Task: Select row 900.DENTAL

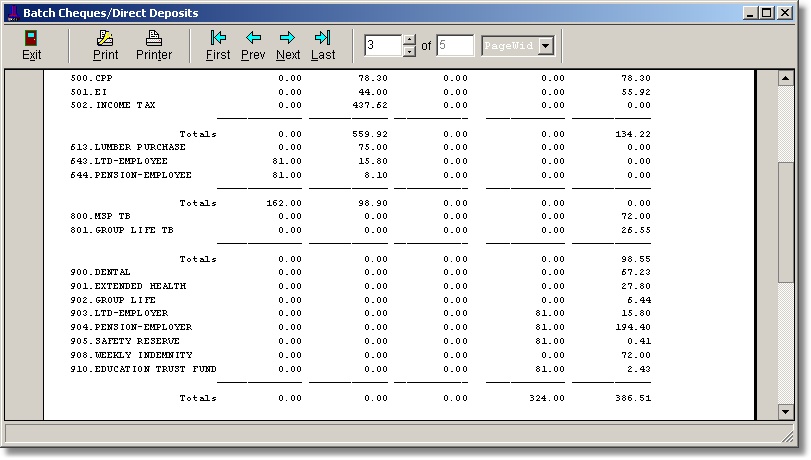Action: pos(100,272)
